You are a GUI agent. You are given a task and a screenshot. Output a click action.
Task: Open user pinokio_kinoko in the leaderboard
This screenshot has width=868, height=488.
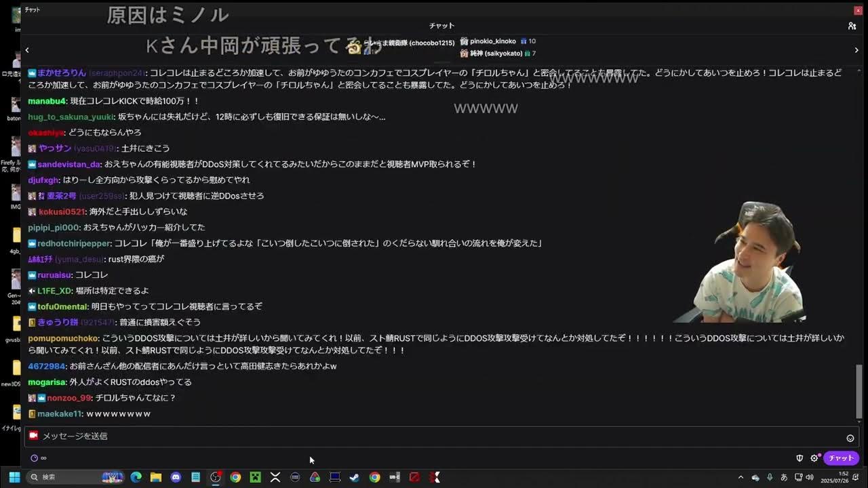492,41
